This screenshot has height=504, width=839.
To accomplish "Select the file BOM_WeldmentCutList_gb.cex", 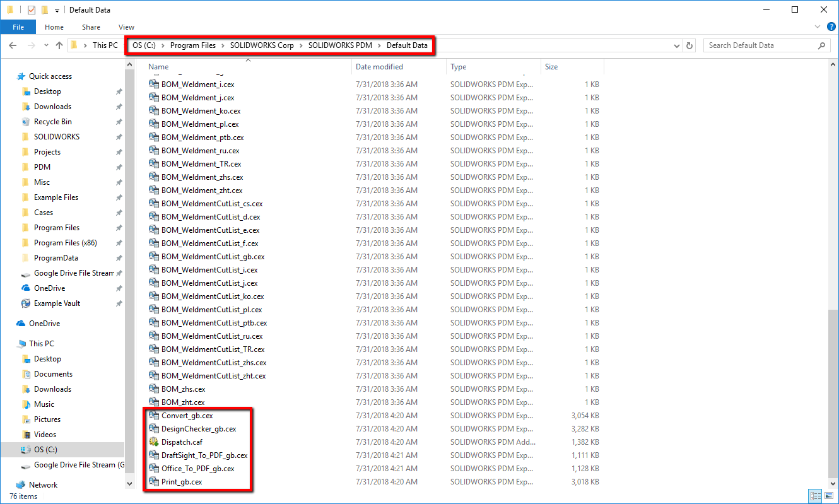I will coord(213,257).
